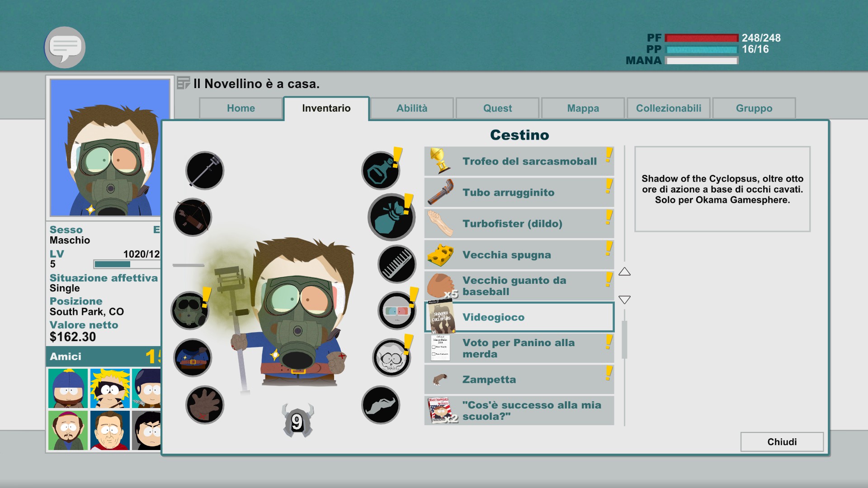Select Vecchio guanto da baseball item

pyautogui.click(x=519, y=286)
